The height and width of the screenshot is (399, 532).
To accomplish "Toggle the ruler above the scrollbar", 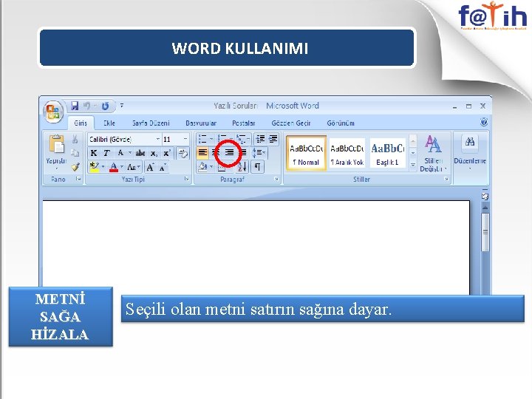I will [485, 196].
